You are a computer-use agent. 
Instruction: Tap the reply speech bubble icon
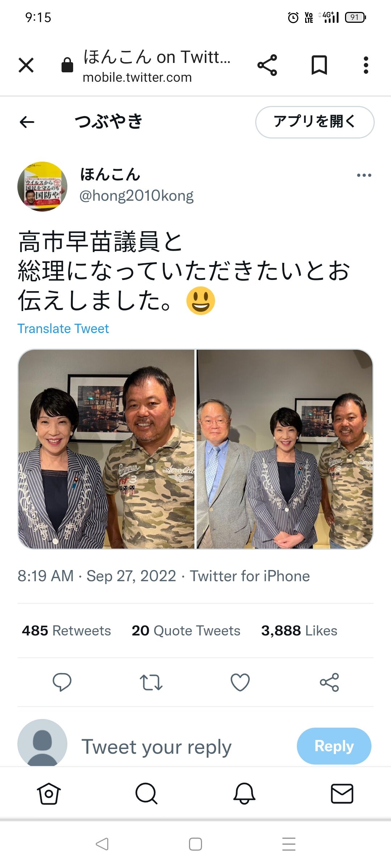[x=62, y=682]
